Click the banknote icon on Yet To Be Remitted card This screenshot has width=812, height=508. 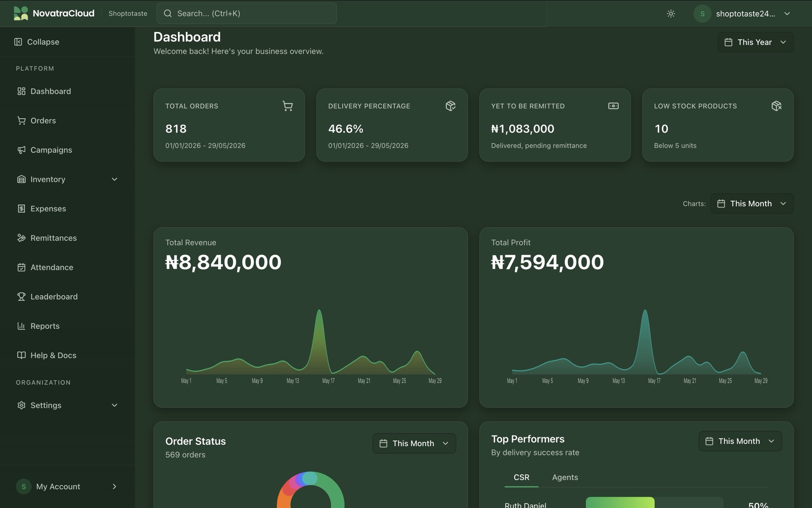[x=613, y=106]
